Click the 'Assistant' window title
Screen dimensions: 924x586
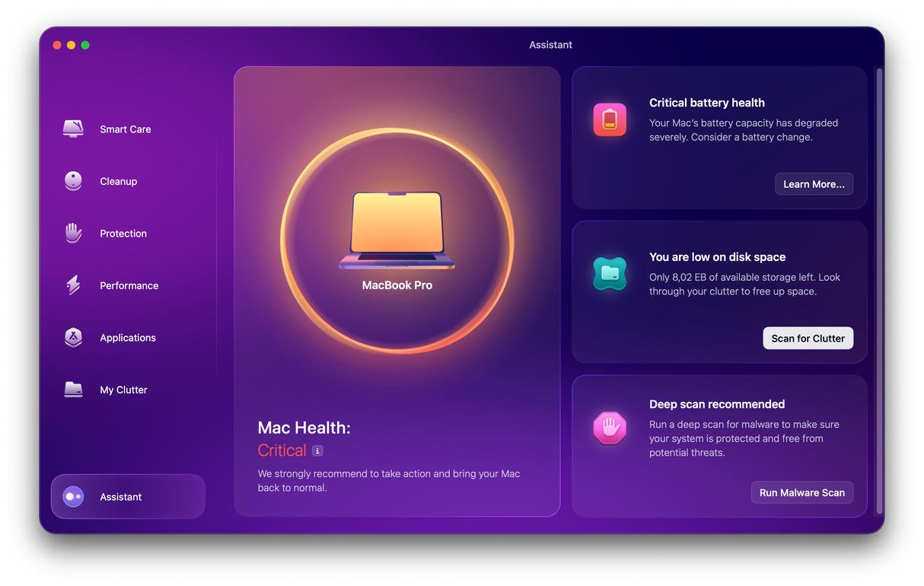[x=551, y=45]
